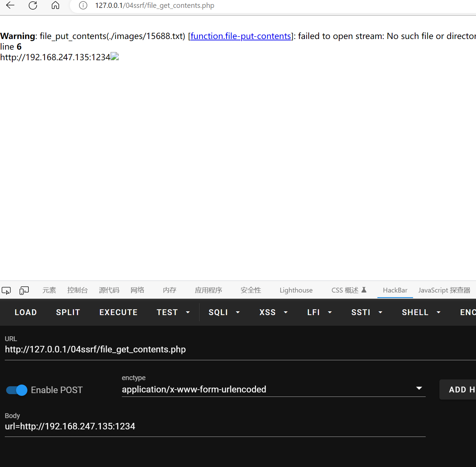Go to browser home icon
This screenshot has height=467, width=476.
[x=55, y=5]
